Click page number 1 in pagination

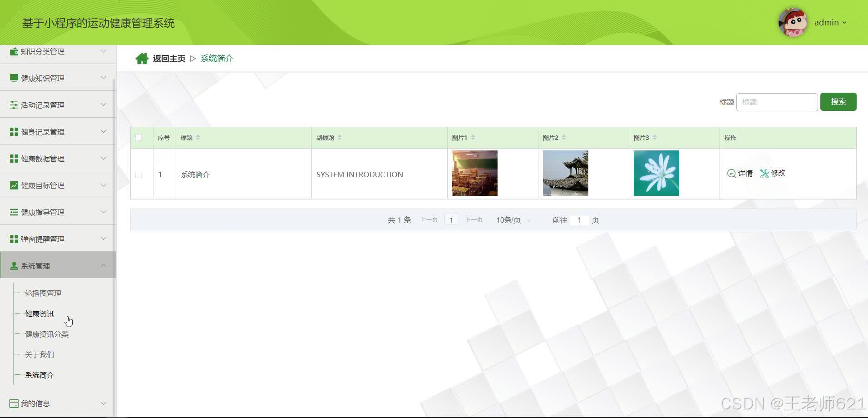coord(451,220)
